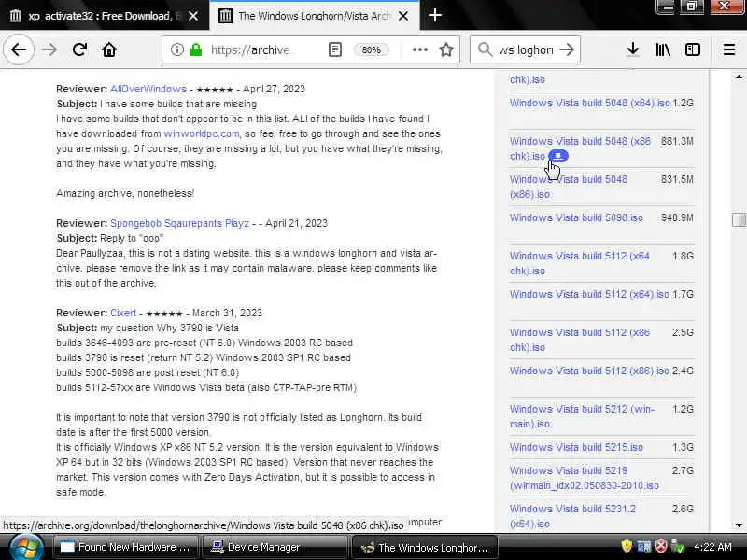Open the Library bookshelf icon
Viewport: 747px width, 560px height.
tap(663, 49)
